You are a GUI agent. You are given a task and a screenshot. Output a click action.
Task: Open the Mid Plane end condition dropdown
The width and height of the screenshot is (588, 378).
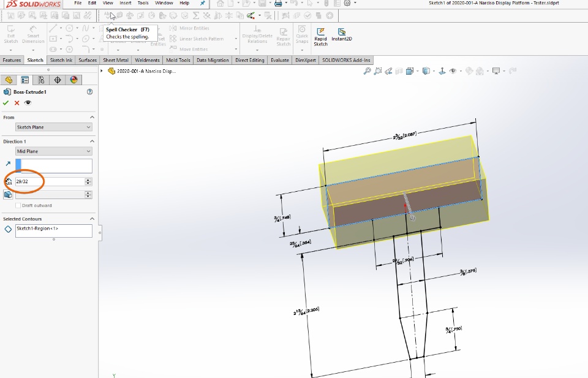[54, 151]
